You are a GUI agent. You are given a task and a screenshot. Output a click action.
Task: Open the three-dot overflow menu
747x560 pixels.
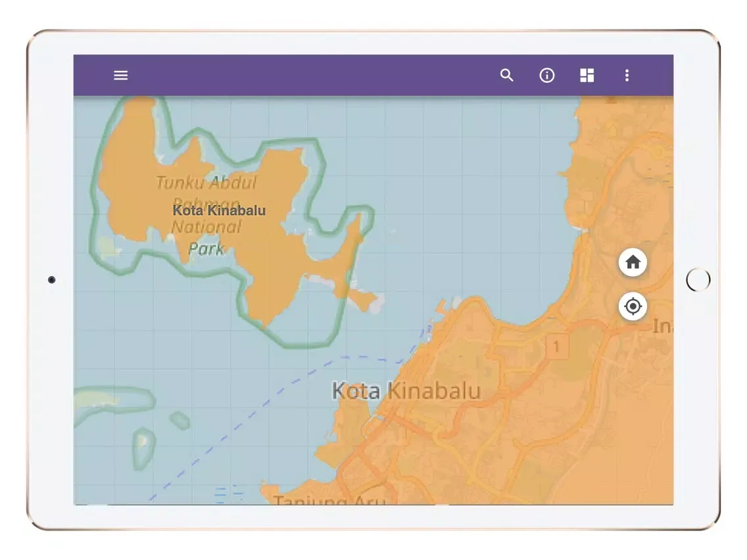627,76
